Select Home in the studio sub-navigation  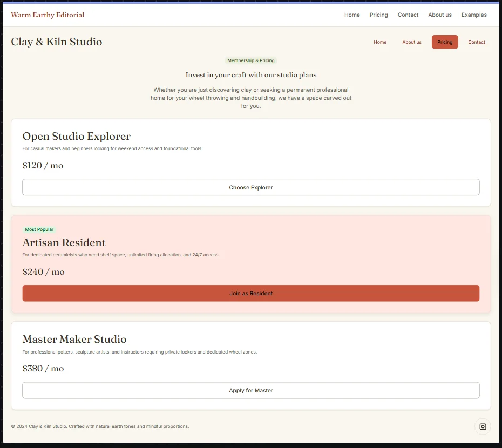380,42
